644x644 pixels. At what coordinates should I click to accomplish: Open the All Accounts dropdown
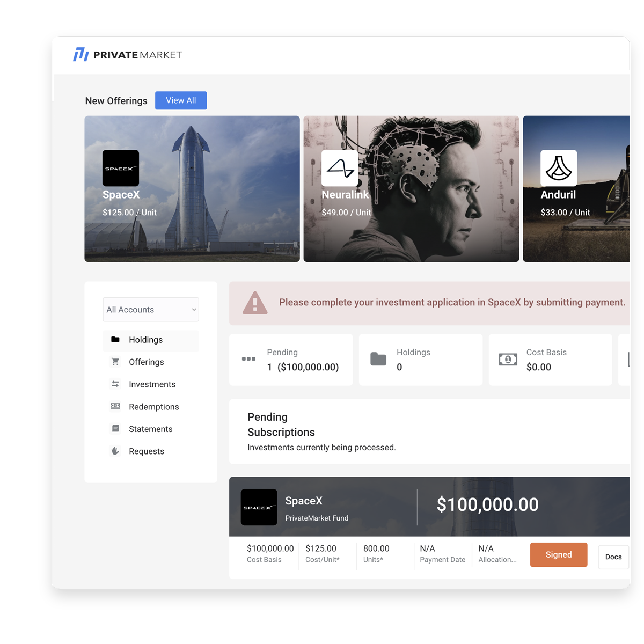point(151,310)
